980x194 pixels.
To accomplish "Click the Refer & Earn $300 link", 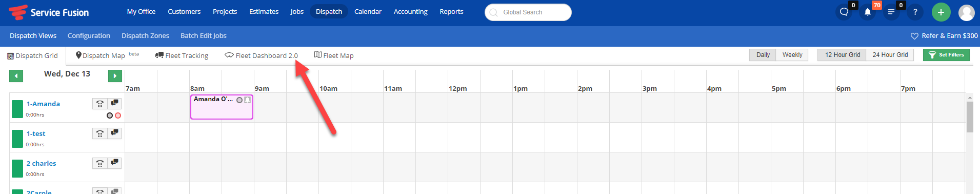I will pos(944,35).
